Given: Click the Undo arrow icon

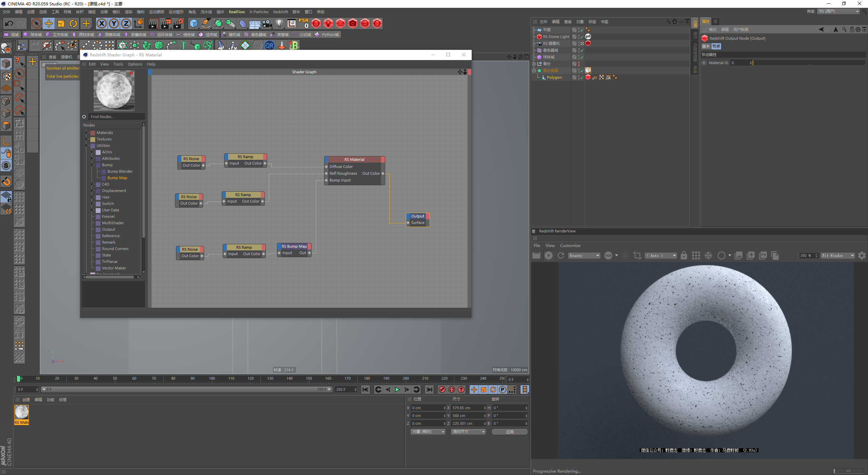Looking at the screenshot, I should (9, 23).
